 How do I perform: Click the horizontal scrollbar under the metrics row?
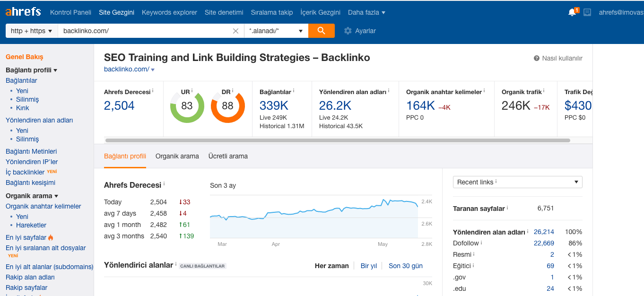click(x=338, y=140)
